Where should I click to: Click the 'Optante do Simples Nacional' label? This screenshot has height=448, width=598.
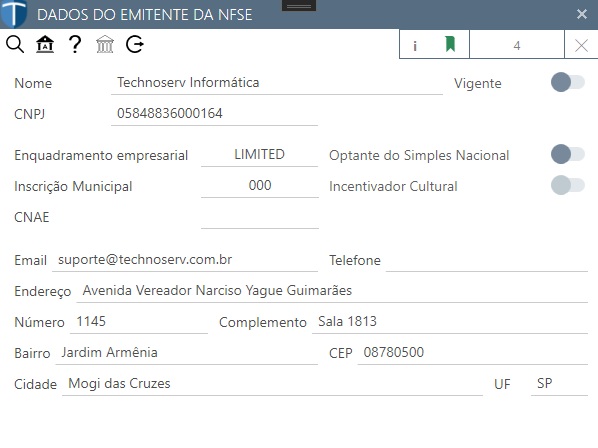pyautogui.click(x=419, y=155)
